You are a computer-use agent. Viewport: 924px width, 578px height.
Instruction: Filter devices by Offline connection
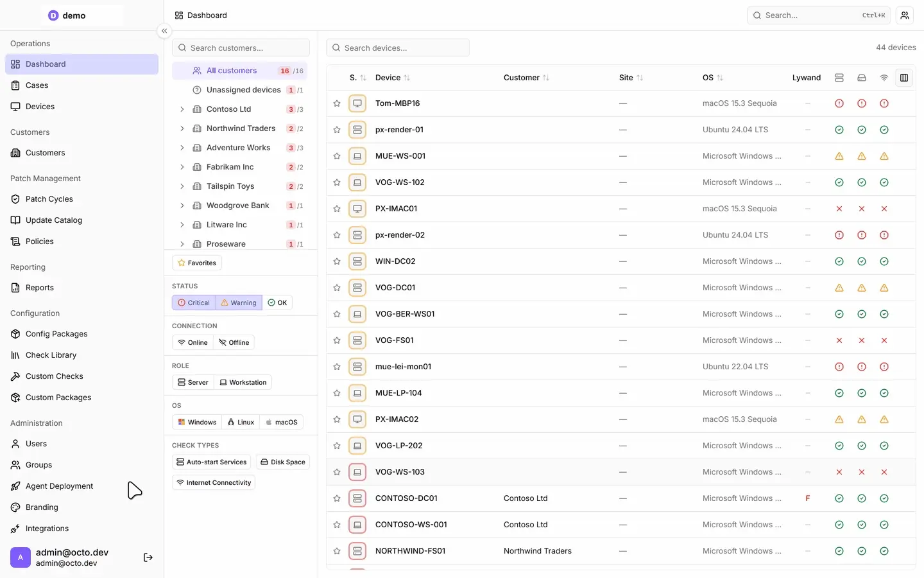[234, 342]
